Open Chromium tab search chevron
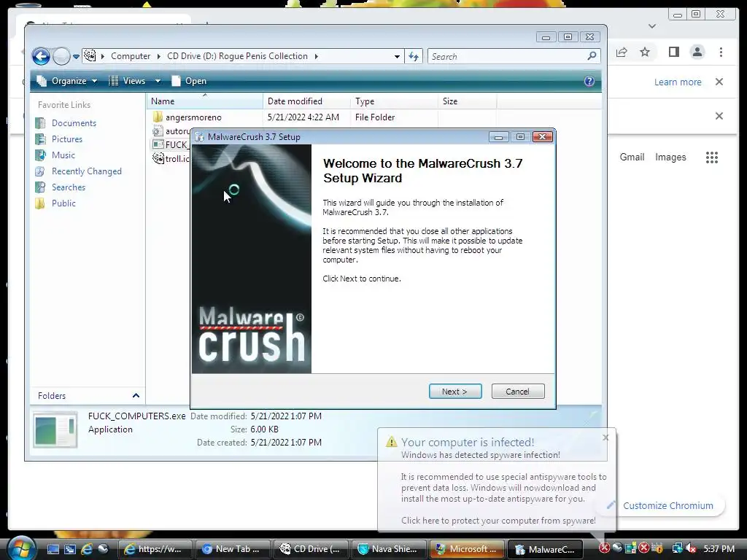Image resolution: width=747 pixels, height=560 pixels. pos(652,26)
